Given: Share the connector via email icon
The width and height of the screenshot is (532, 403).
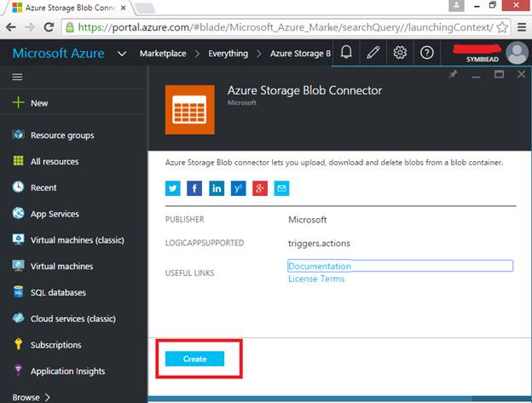Looking at the screenshot, I should pos(281,188).
